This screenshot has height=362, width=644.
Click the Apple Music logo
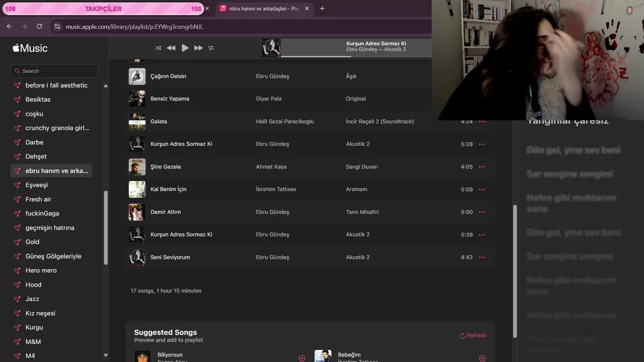(30, 48)
